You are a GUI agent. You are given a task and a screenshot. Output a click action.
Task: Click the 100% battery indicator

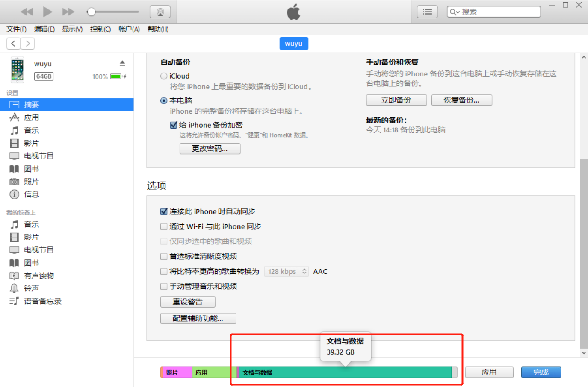(109, 76)
